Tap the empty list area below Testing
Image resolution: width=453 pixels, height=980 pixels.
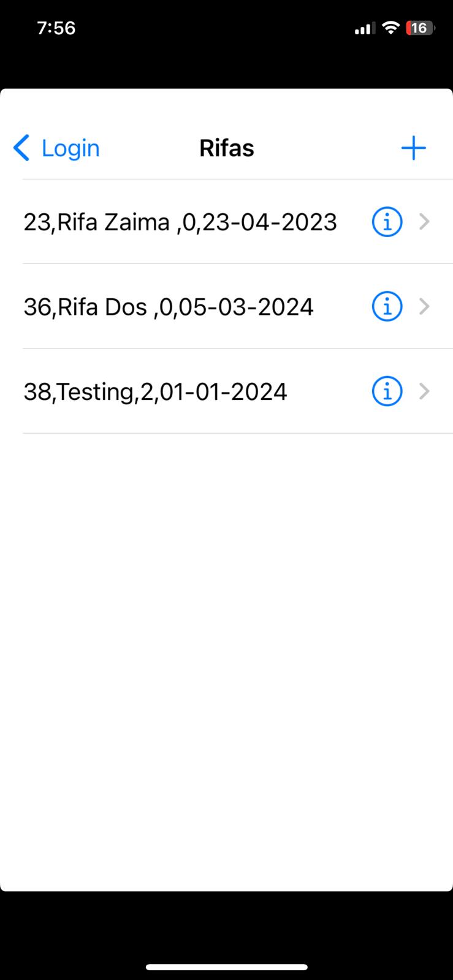[227, 661]
